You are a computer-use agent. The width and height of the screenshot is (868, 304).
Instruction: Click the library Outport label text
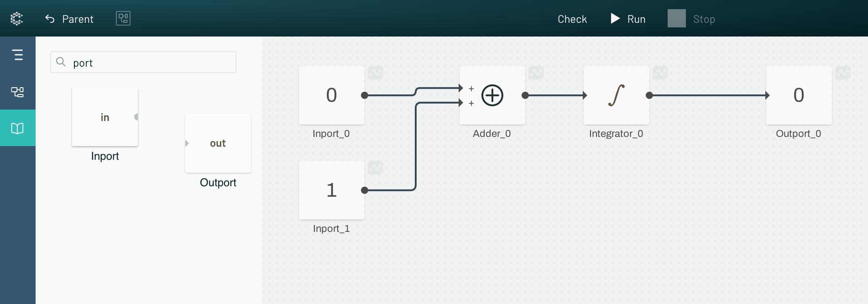coord(218,183)
